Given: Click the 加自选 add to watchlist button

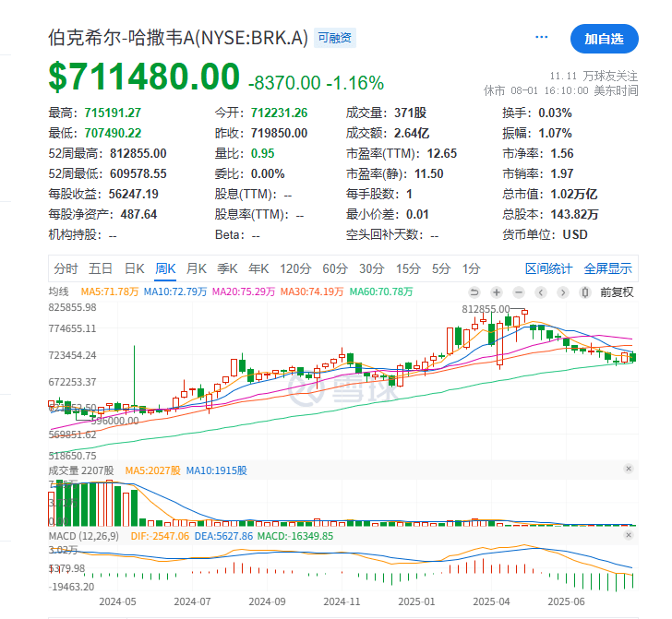Looking at the screenshot, I should [x=605, y=39].
